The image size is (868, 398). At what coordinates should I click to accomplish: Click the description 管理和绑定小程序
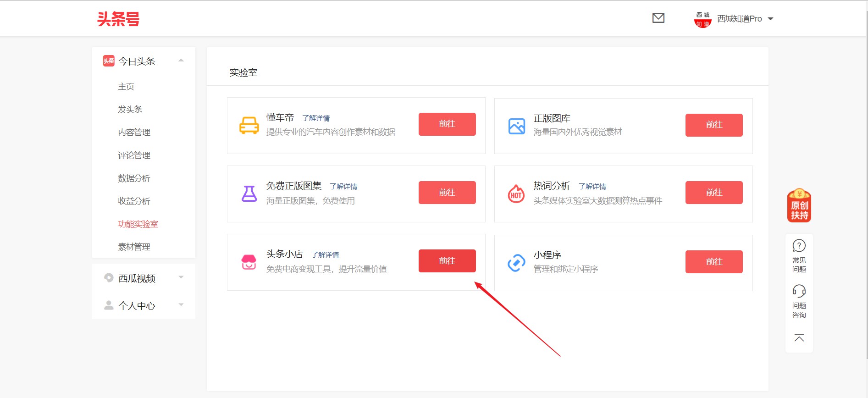[x=566, y=269]
